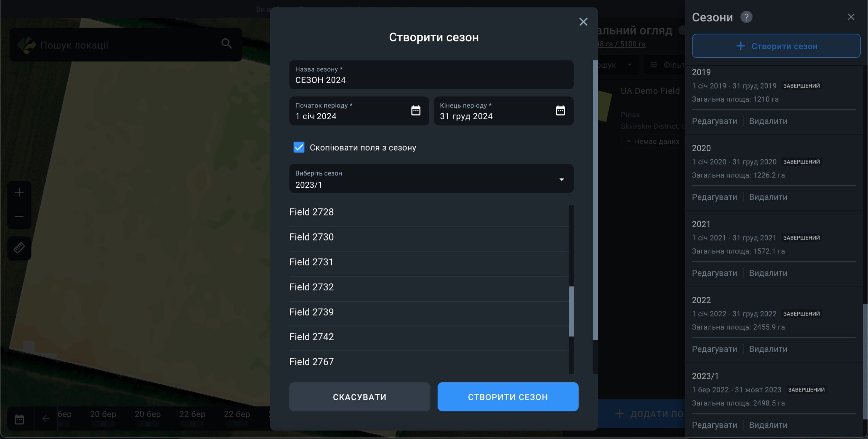Open the start period calendar picker

pos(416,111)
